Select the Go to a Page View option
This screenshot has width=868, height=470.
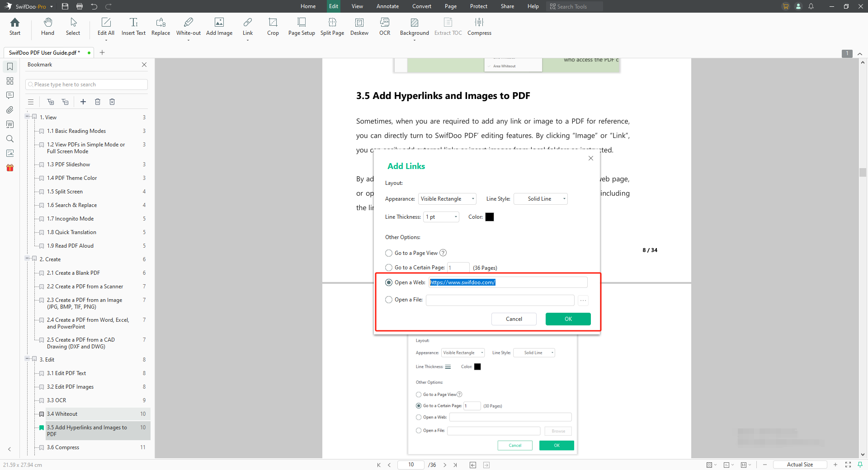click(x=389, y=253)
